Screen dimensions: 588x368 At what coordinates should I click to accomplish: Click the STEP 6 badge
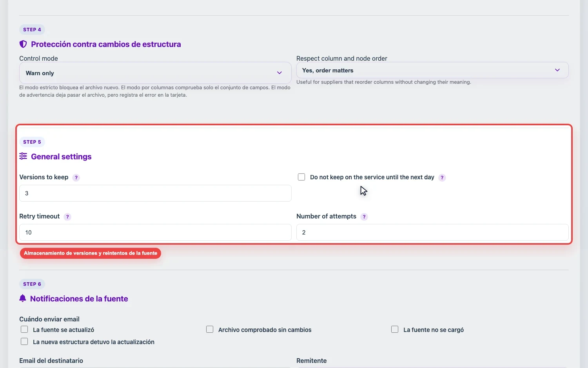pyautogui.click(x=32, y=284)
